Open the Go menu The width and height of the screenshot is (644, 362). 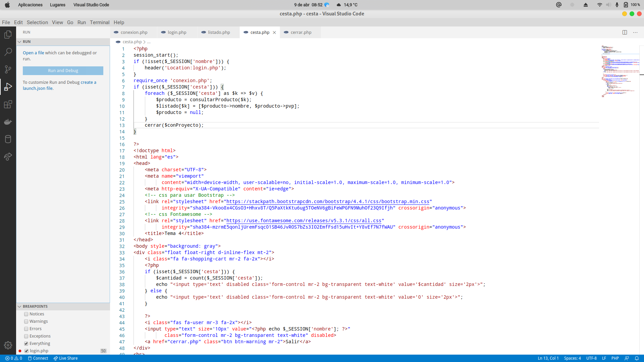point(70,22)
